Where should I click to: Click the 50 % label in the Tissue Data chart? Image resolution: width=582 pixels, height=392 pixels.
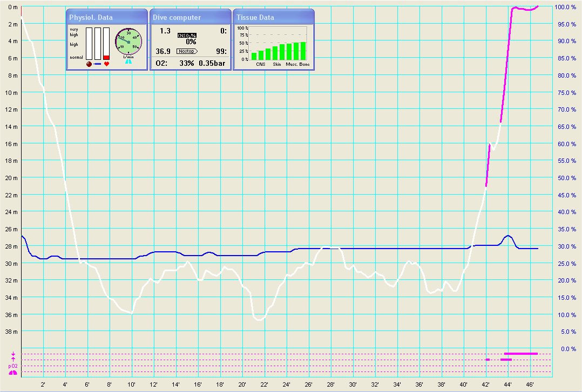(x=244, y=43)
